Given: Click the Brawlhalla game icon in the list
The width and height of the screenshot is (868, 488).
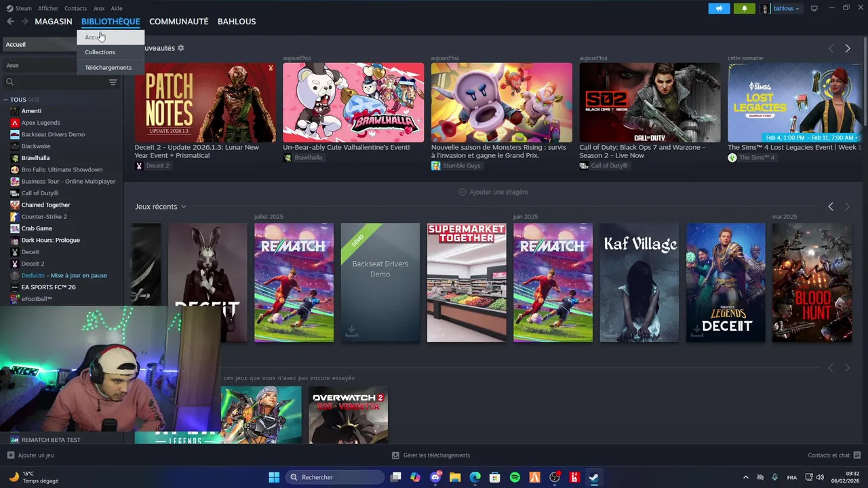Looking at the screenshot, I should [x=15, y=158].
